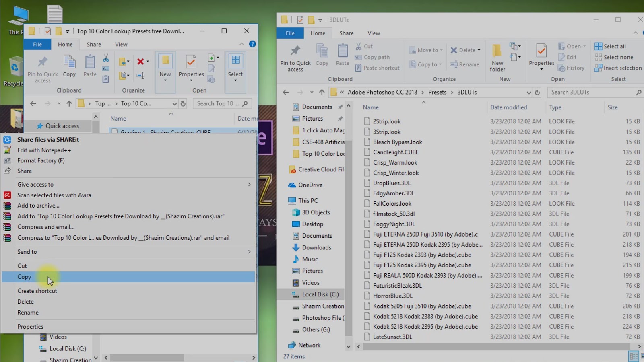Image resolution: width=644 pixels, height=362 pixels.
Task: Click Paste icon in 3DLUTs ribbon
Action: 343,55
